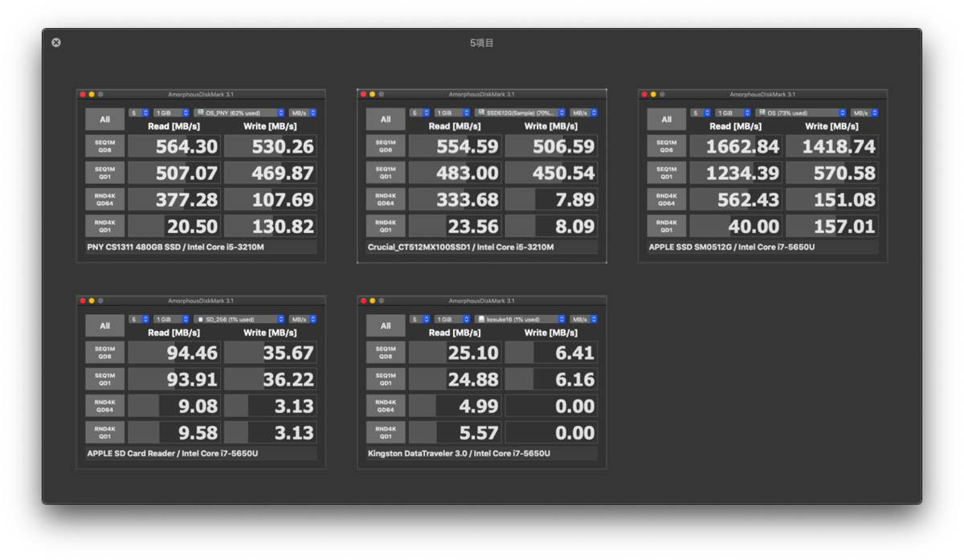Open MB/s units dropdown in Kingston window
The image size is (964, 560).
(584, 320)
